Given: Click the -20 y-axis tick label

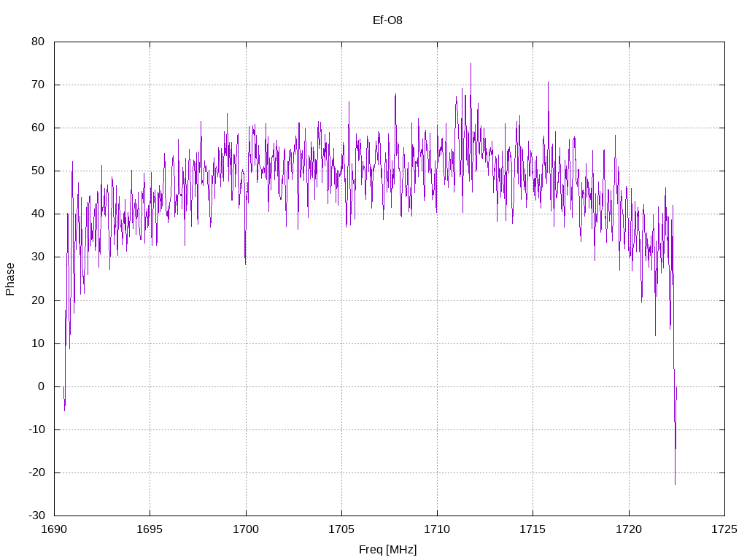Looking at the screenshot, I should 36,472.
